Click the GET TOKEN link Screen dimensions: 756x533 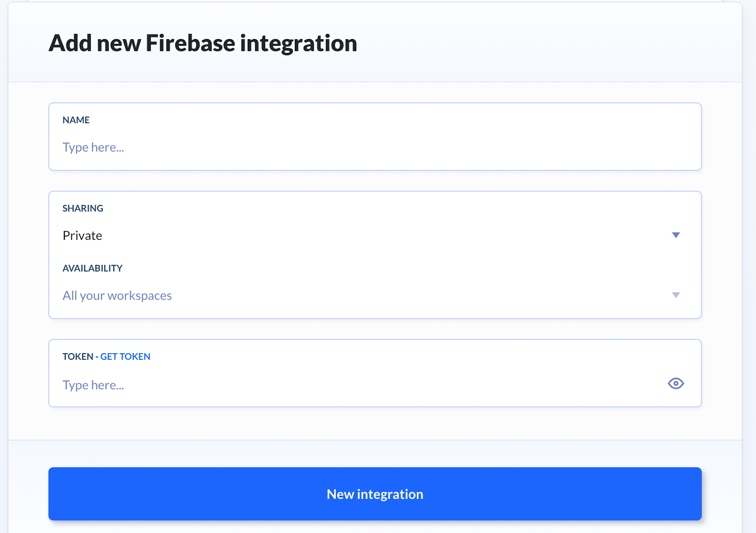(125, 356)
